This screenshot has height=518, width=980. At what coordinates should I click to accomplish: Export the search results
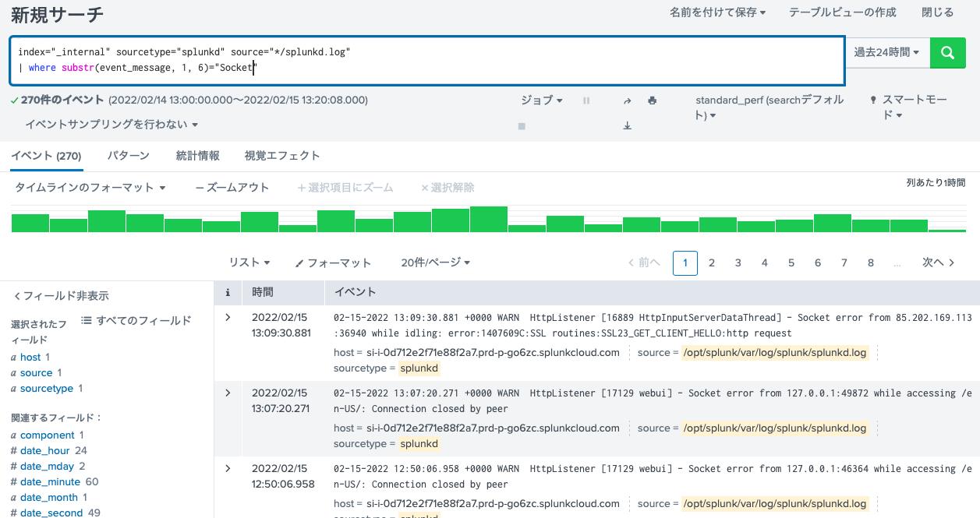(x=627, y=125)
